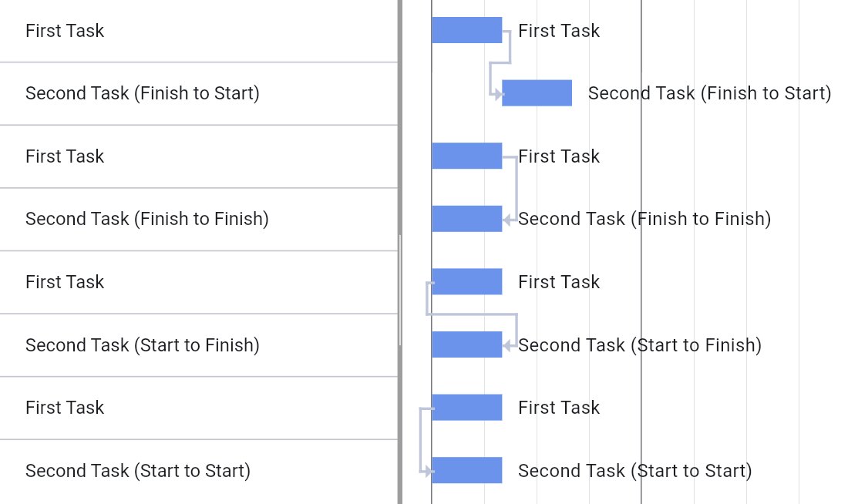Click the Start to Start task bar
The image size is (848, 504).
click(x=466, y=470)
